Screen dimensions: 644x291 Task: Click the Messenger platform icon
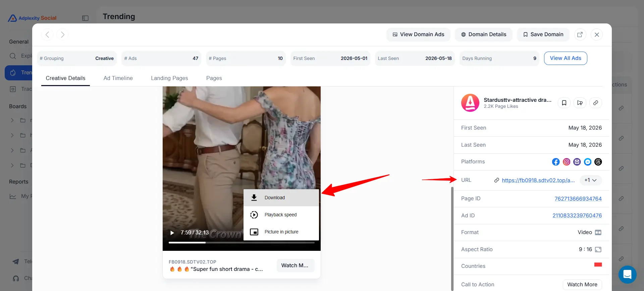tap(588, 162)
